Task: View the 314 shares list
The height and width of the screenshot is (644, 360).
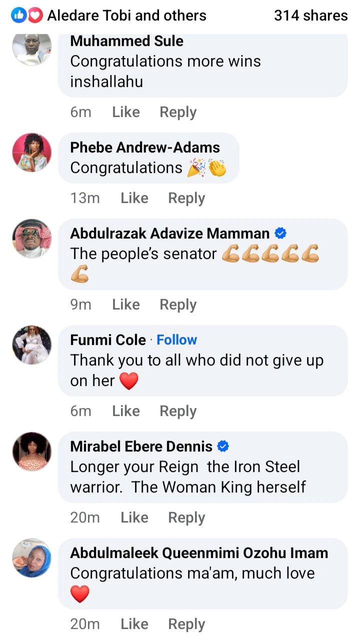Action: click(x=310, y=16)
